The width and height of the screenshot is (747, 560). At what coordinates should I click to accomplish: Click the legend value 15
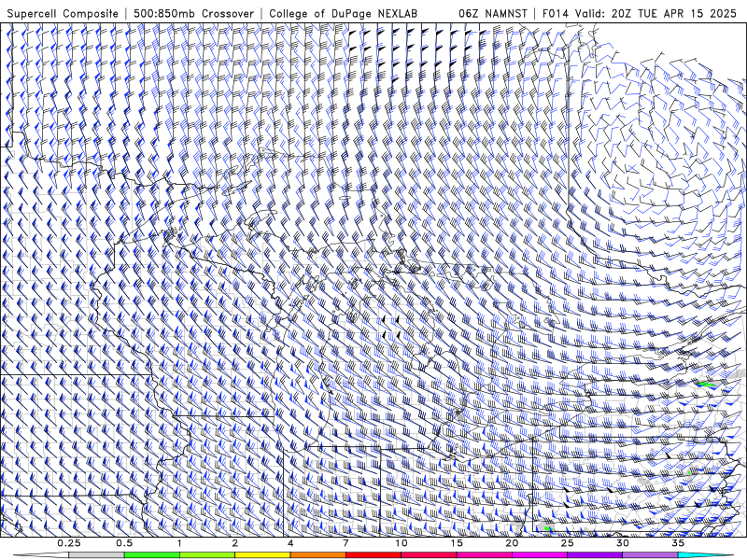tap(457, 543)
